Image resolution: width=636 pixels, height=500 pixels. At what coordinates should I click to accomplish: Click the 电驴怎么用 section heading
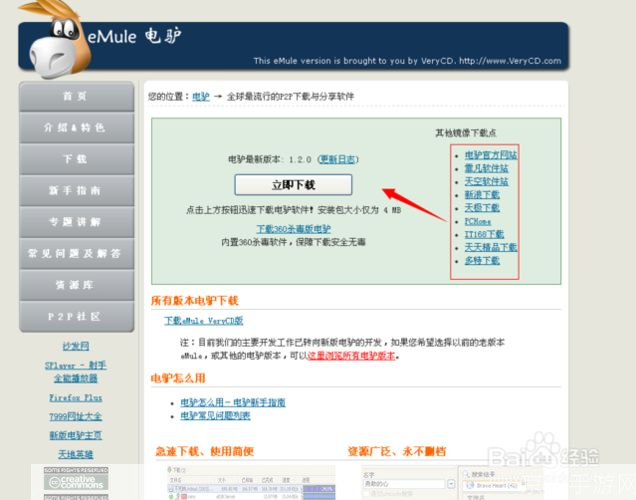coord(178,378)
